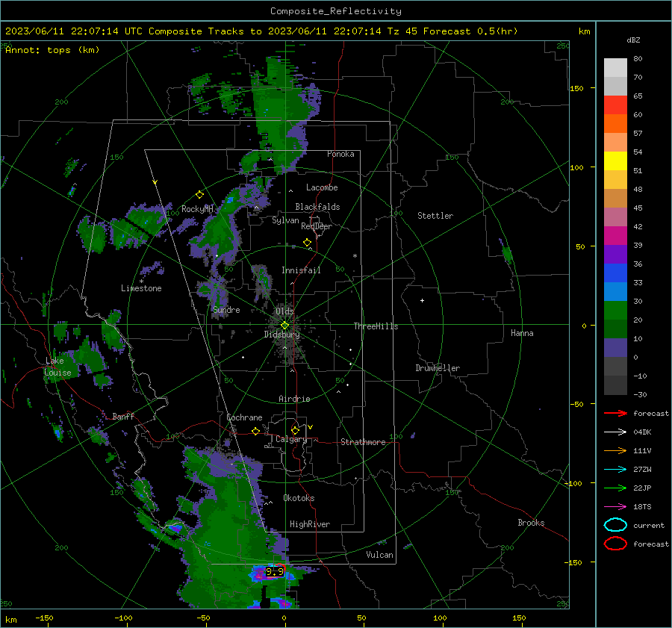Viewport: 672px width, 628px height.
Task: Click the asterisk marker above Limestone label
Action: [x=141, y=282]
